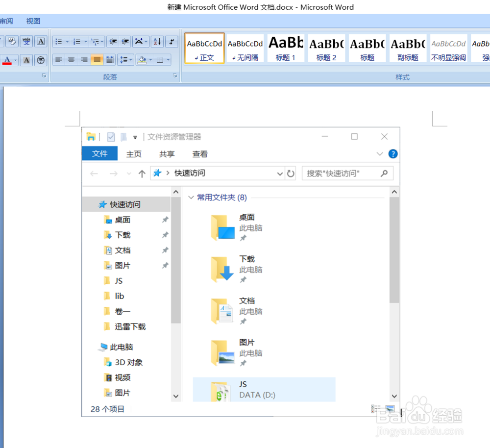Open the 视图 ribbon tab
Image resolution: width=490 pixels, height=448 pixels.
pos(33,21)
